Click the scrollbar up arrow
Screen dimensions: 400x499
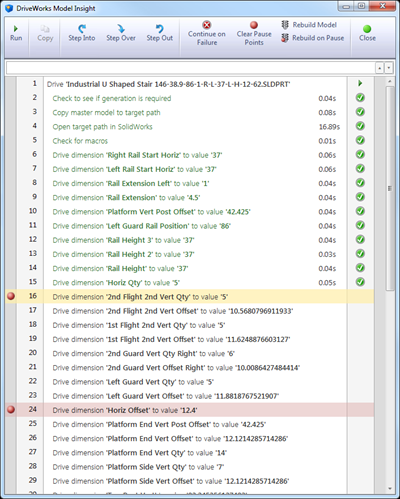389,81
